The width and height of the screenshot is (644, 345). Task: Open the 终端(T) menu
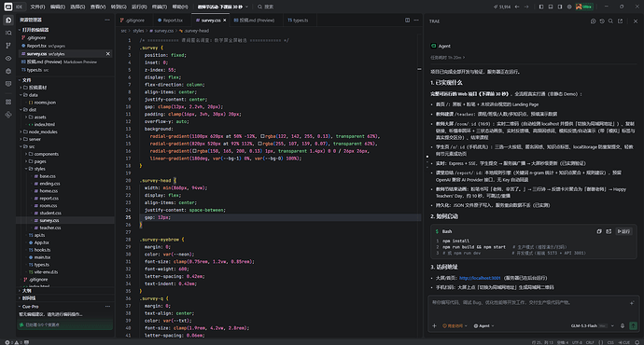click(160, 7)
